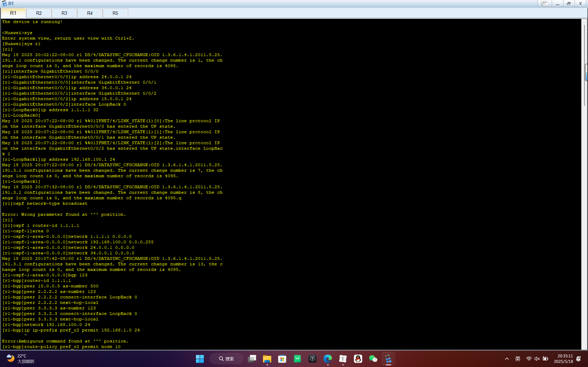The image size is (588, 367).
Task: Open Task View from taskbar
Action: 252,359
